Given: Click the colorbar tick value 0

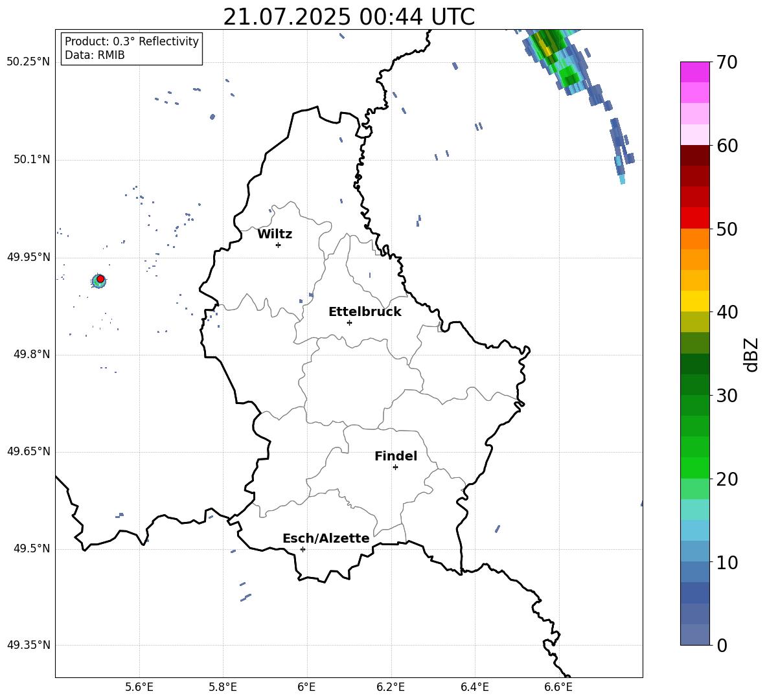Looking at the screenshot, I should 722,645.
